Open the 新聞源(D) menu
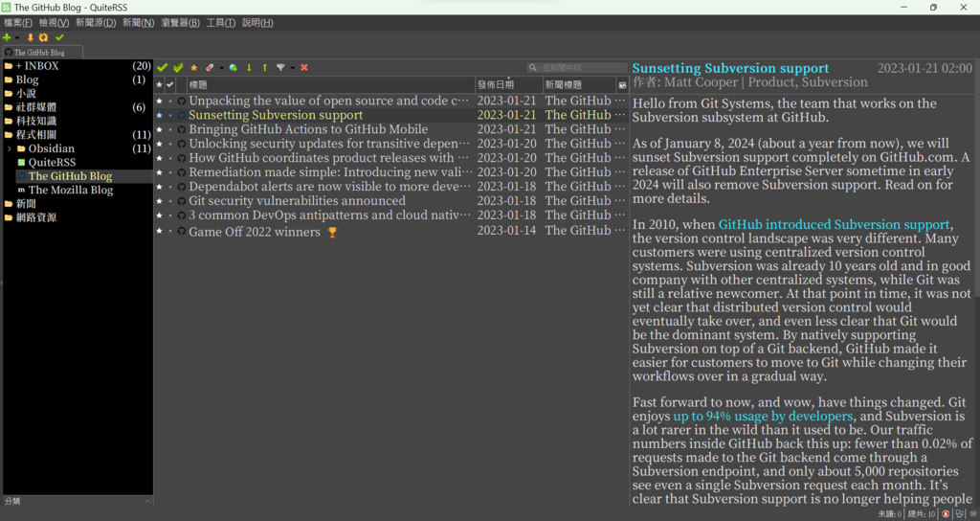 coord(96,23)
